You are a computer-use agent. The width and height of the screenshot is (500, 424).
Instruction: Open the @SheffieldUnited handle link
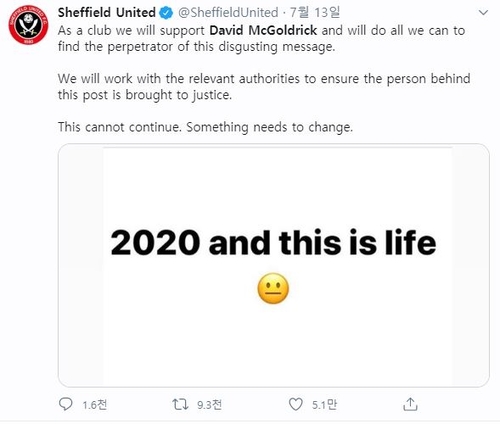[228, 13]
